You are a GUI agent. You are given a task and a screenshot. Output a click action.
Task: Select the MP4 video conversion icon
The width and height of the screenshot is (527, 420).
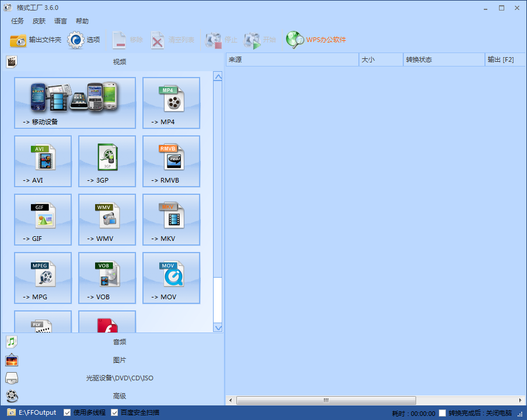pyautogui.click(x=171, y=103)
